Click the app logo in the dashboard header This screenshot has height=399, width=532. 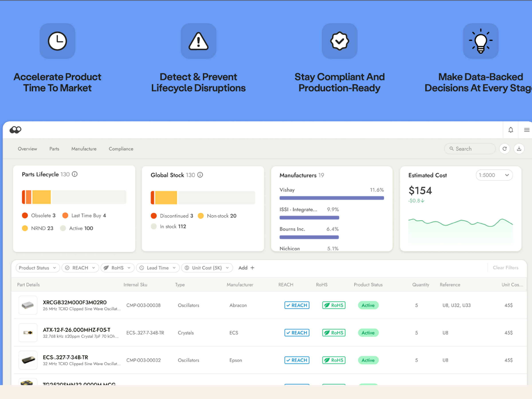coord(15,130)
